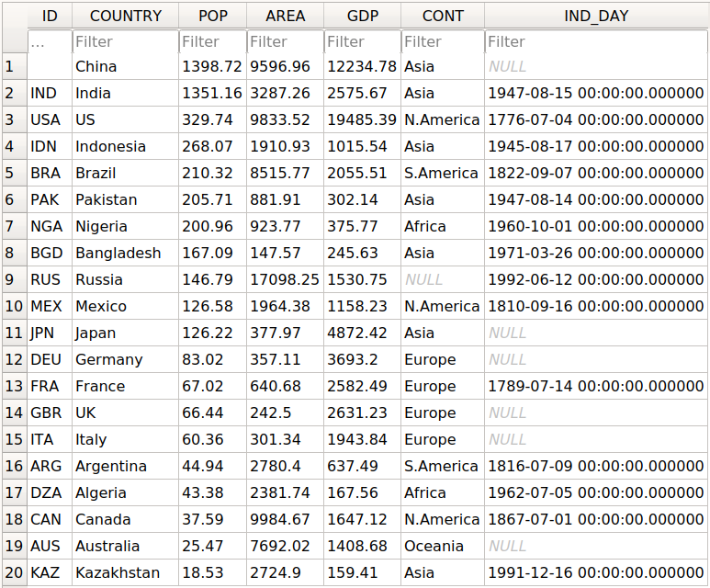Select row header number 15
The height and width of the screenshot is (588, 710).
point(15,439)
